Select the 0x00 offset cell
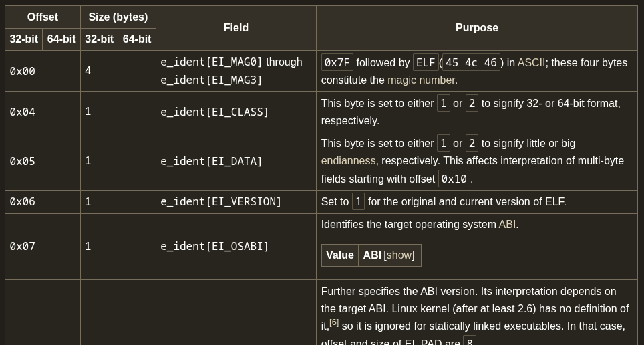Image resolution: width=644 pixels, height=345 pixels. (x=23, y=72)
